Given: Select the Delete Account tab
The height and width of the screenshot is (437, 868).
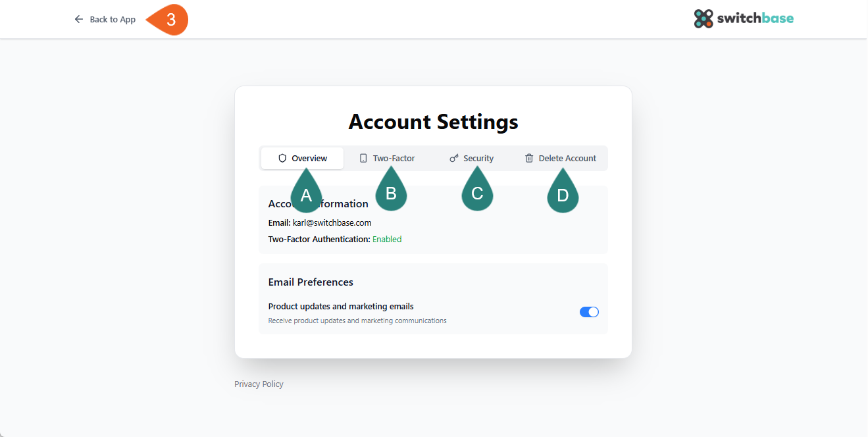Looking at the screenshot, I should (x=567, y=158).
